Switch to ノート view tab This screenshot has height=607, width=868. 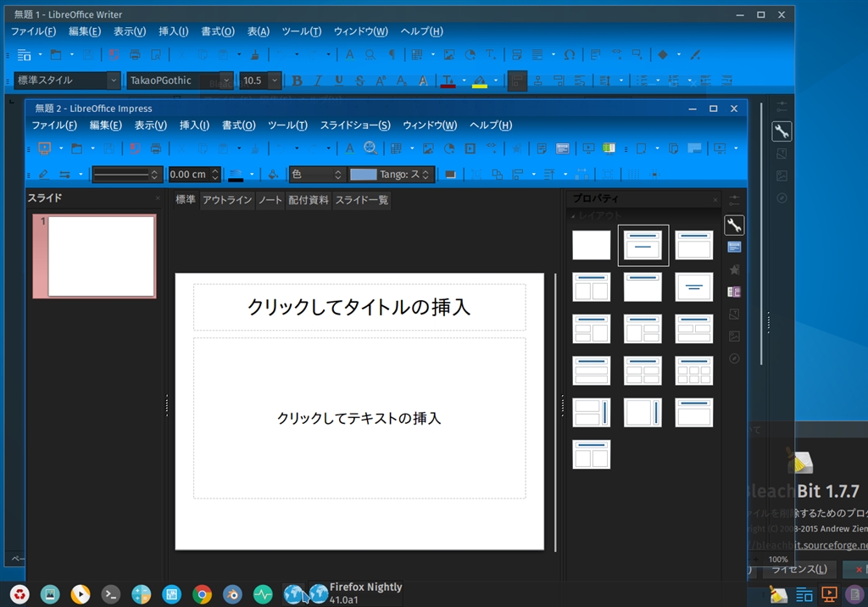270,200
